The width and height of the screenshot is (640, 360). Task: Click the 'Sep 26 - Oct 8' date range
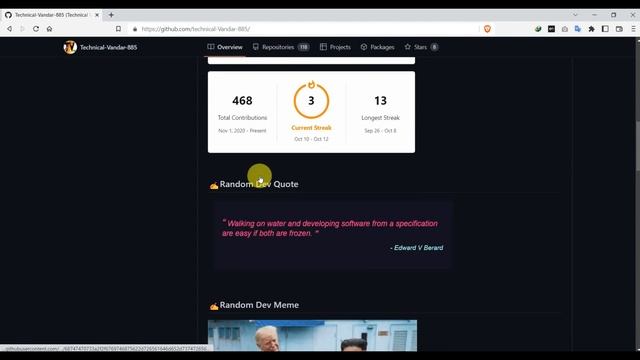(x=380, y=131)
